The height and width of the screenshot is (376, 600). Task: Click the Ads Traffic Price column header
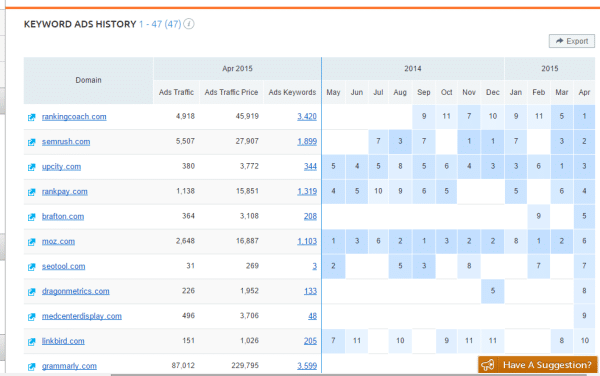coord(232,92)
